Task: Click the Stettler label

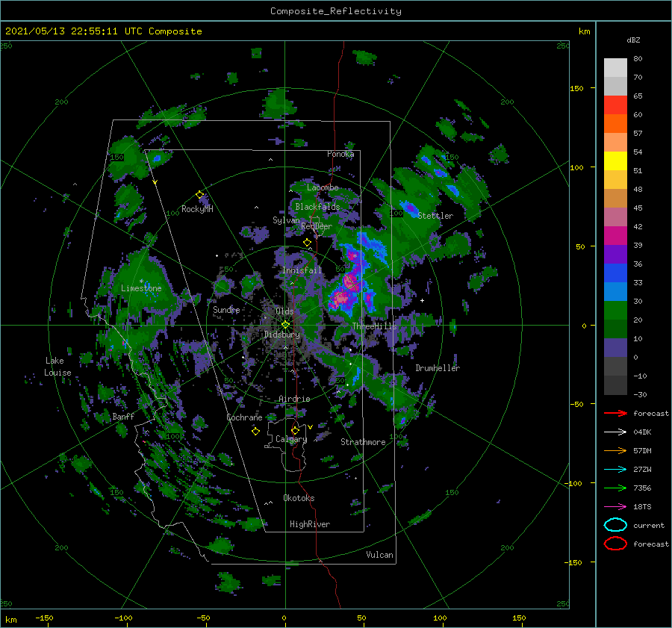Action: [x=435, y=216]
